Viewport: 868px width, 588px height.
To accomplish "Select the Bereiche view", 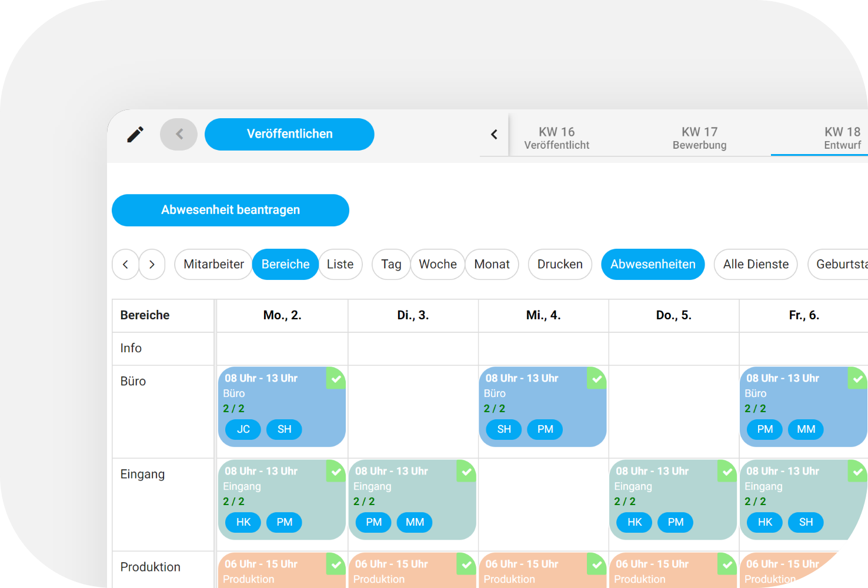I will click(x=285, y=265).
